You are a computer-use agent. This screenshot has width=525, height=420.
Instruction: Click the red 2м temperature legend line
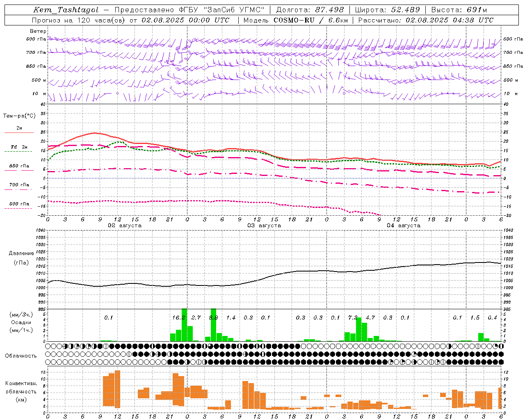(x=19, y=132)
